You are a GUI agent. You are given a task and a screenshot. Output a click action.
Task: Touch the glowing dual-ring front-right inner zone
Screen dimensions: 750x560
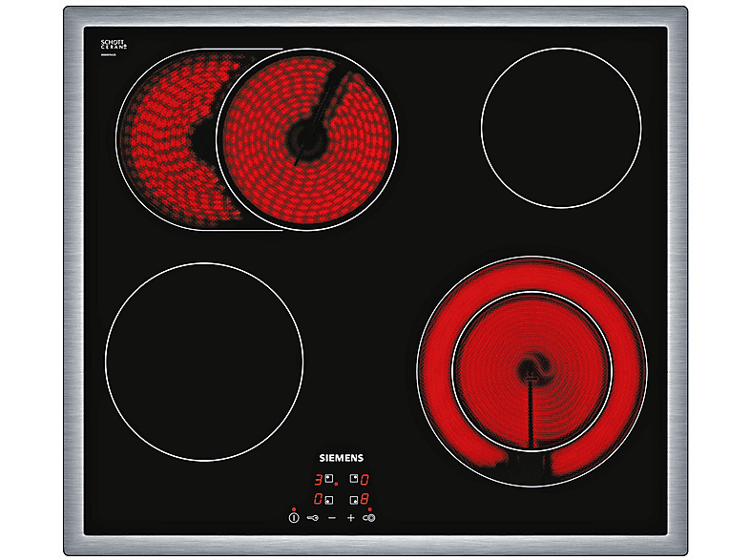point(531,371)
